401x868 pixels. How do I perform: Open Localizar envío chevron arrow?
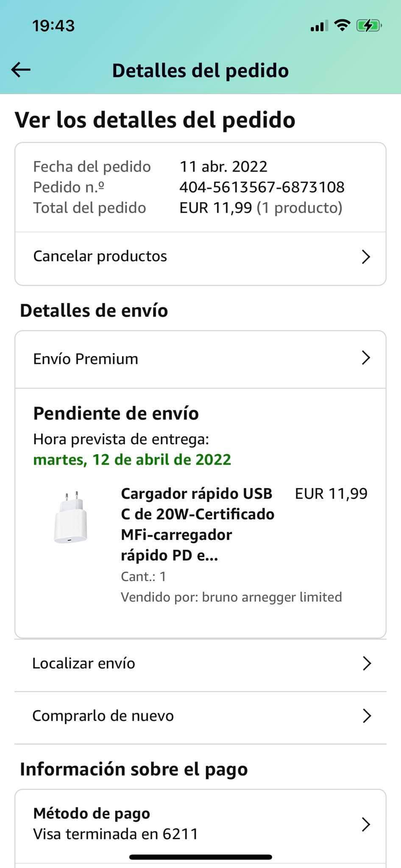point(367,663)
